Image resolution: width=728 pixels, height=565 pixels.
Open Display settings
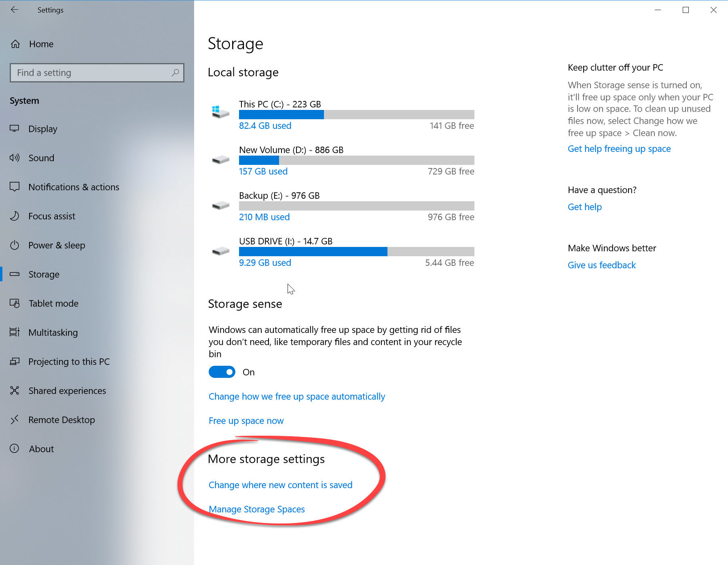tap(97, 129)
